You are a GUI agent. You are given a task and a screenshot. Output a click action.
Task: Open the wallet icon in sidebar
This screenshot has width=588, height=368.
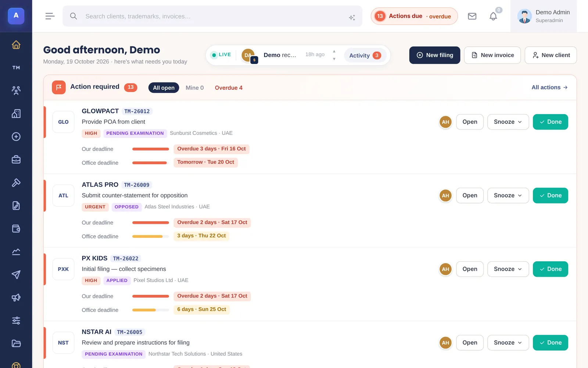pos(16,229)
